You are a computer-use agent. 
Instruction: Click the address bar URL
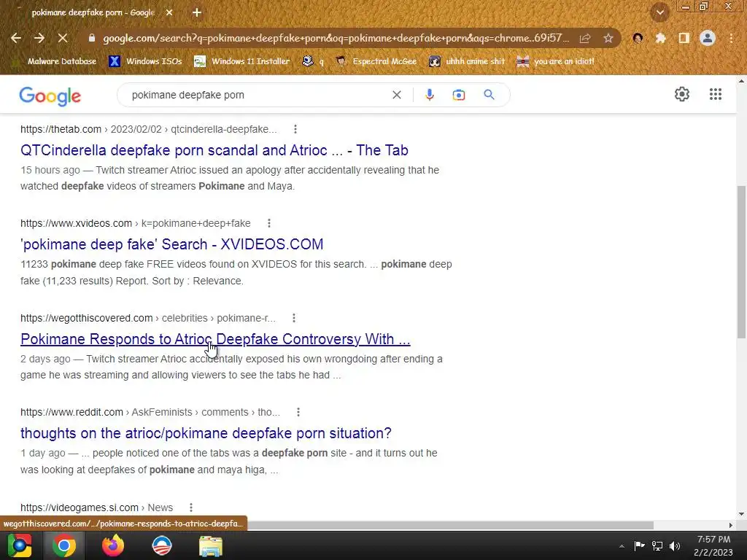(336, 38)
